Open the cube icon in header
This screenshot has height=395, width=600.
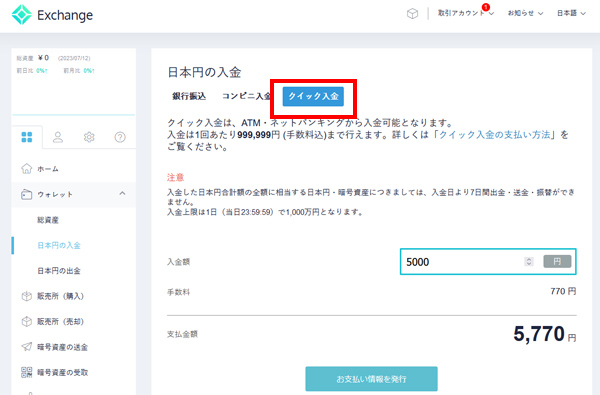412,14
